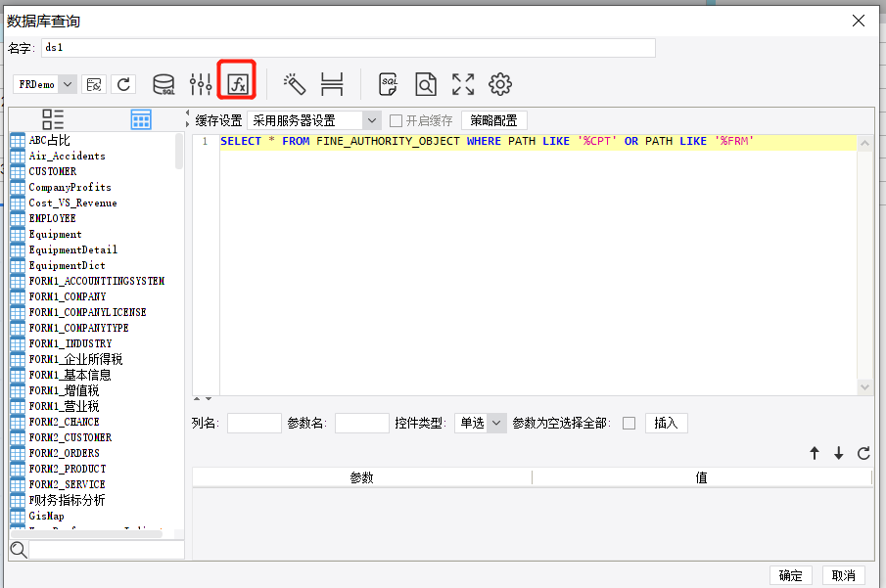Select the EquipmentDetail table

pos(73,249)
